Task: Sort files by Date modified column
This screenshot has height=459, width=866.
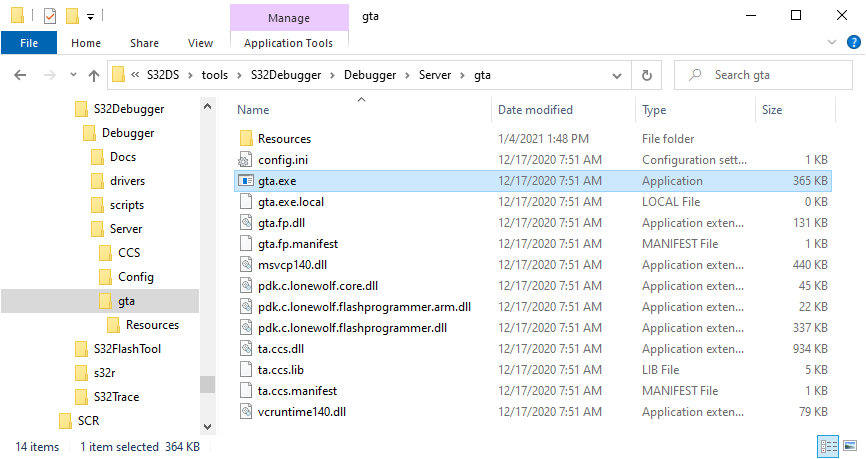Action: coord(535,110)
